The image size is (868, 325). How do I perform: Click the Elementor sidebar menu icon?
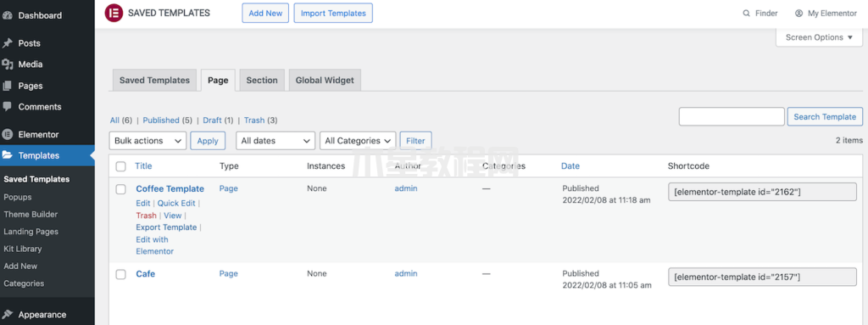pos(7,134)
